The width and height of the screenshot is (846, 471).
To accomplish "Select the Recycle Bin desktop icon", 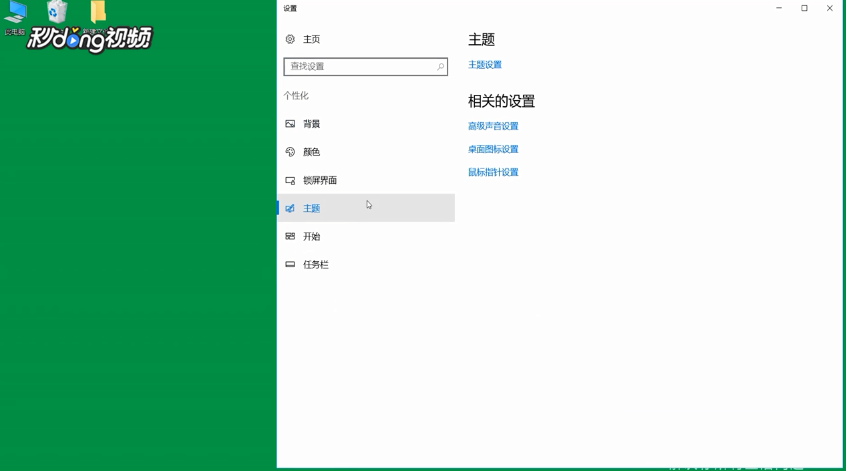I will (57, 12).
